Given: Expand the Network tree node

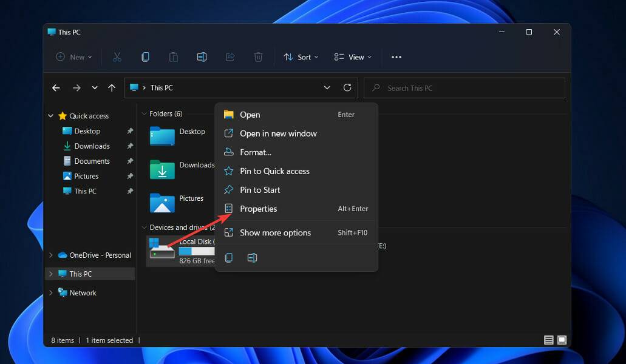Looking at the screenshot, I should coord(51,293).
